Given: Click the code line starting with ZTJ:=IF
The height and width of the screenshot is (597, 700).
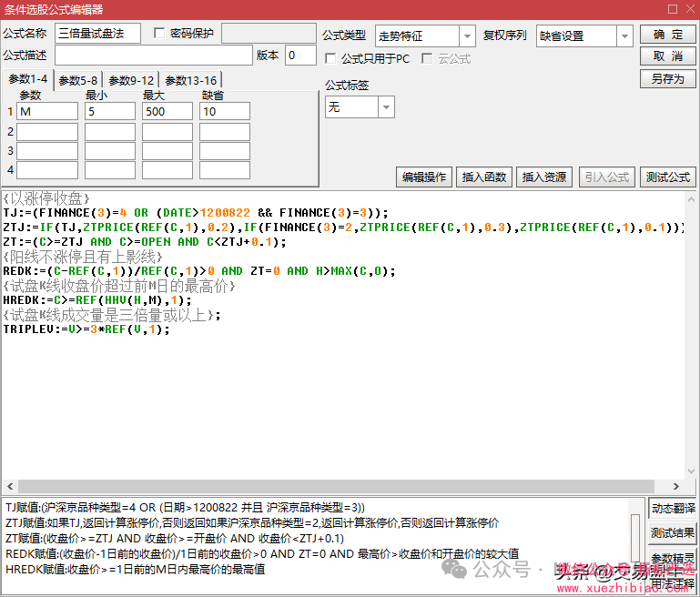Looking at the screenshot, I should (343, 228).
